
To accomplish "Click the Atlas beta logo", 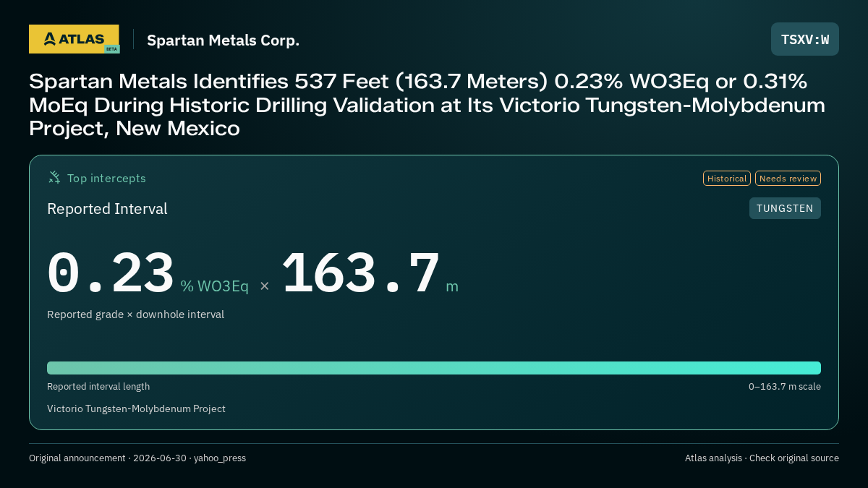I will click(74, 39).
